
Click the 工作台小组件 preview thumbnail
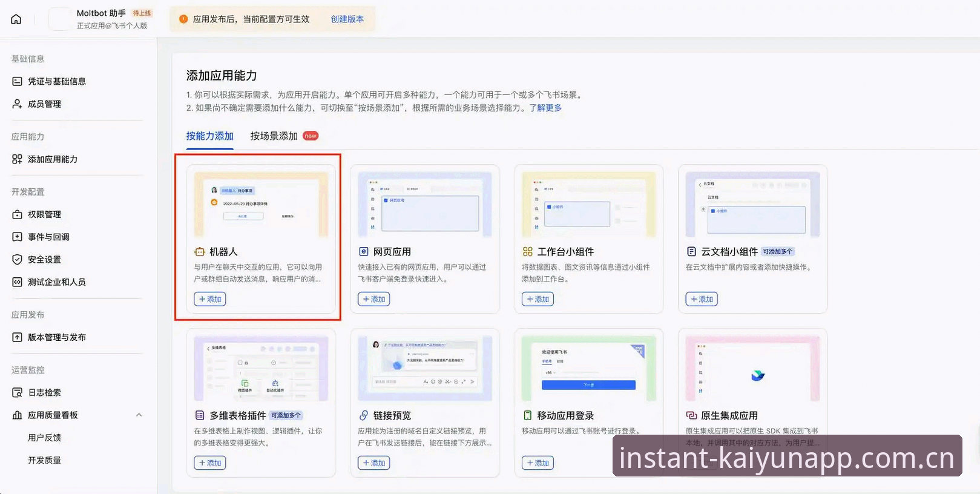pos(589,205)
